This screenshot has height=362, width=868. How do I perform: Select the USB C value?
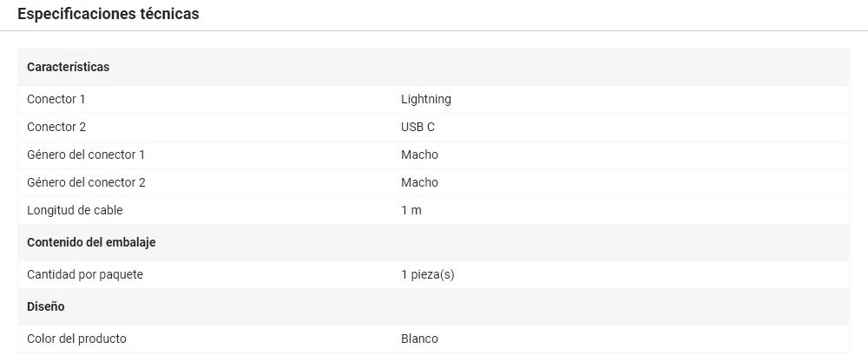[x=418, y=127]
